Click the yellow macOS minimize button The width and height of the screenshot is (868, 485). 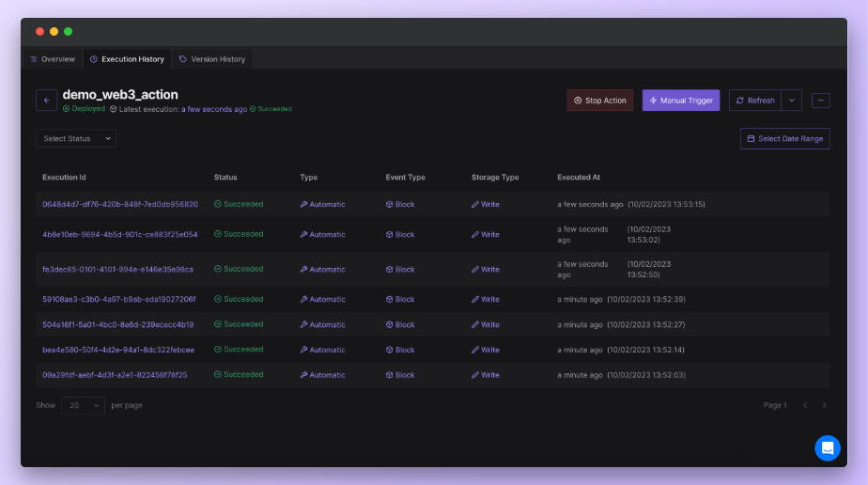pos(54,32)
